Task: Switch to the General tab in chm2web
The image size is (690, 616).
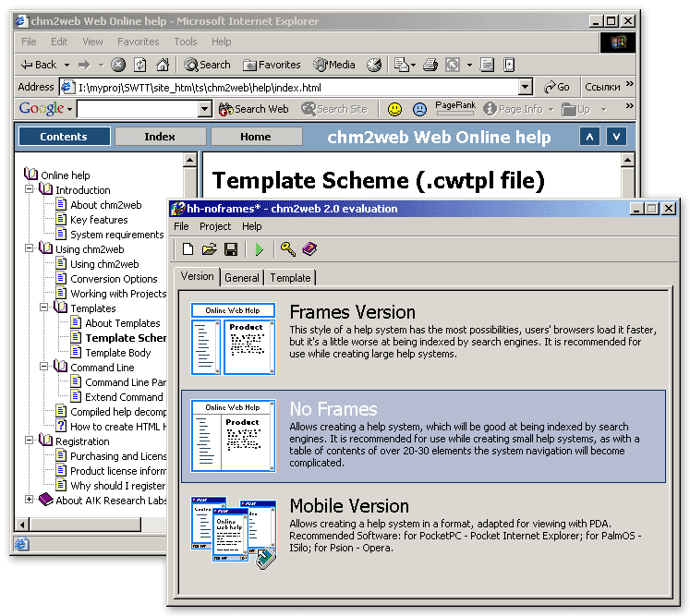Action: click(x=242, y=278)
